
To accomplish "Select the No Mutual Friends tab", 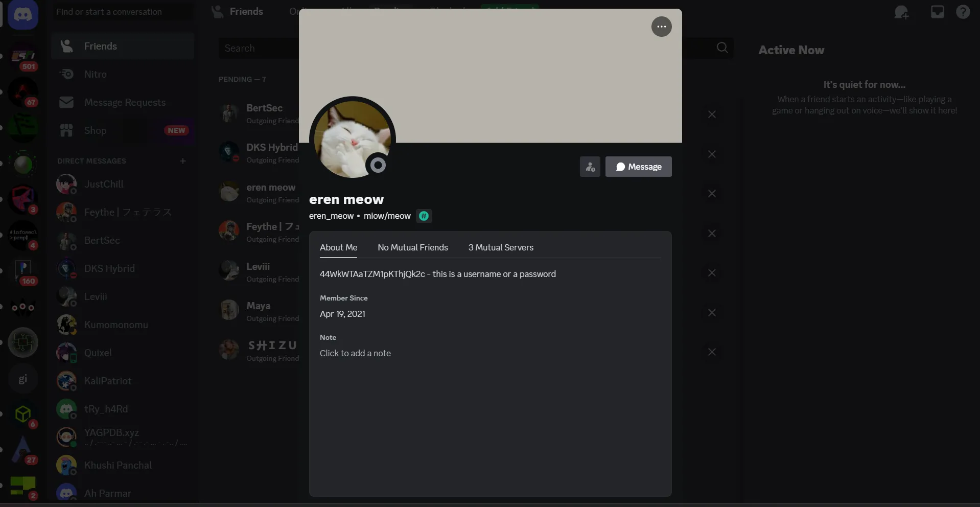I will (412, 247).
